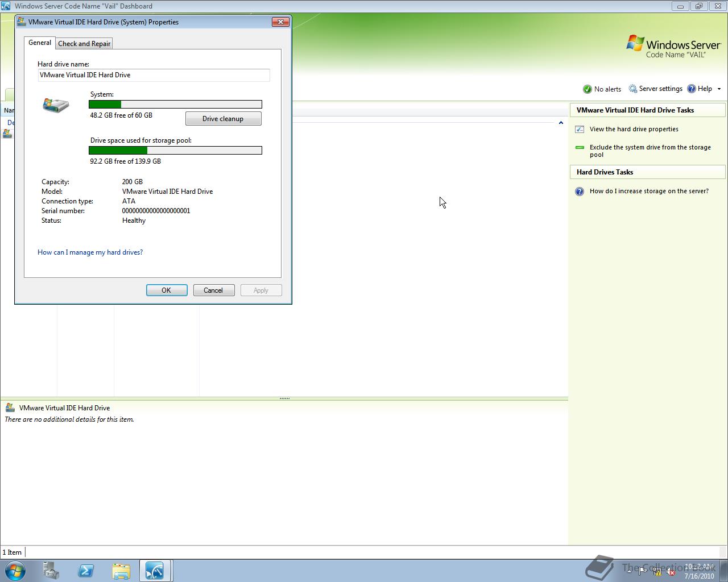Click the drive icon in the details pane
The image size is (728, 582).
(10, 408)
